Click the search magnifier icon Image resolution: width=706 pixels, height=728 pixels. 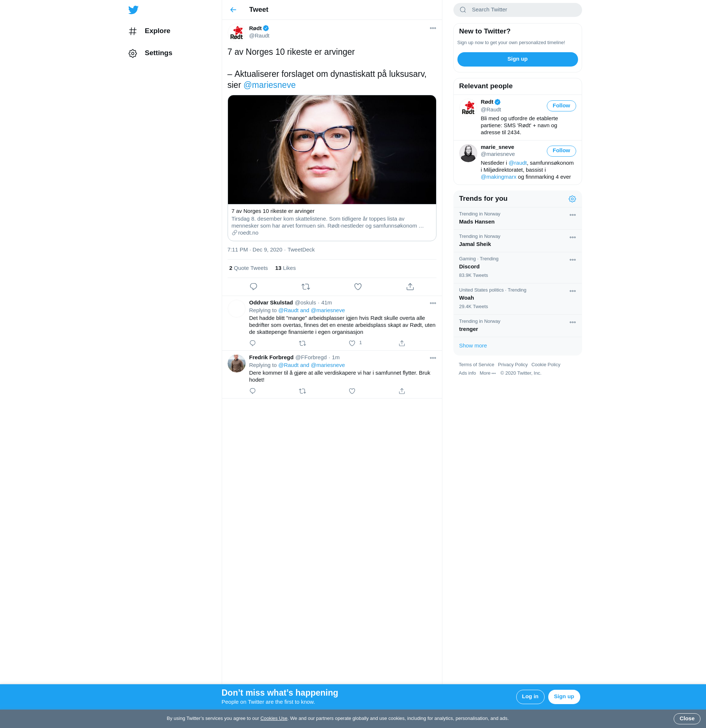pyautogui.click(x=463, y=10)
